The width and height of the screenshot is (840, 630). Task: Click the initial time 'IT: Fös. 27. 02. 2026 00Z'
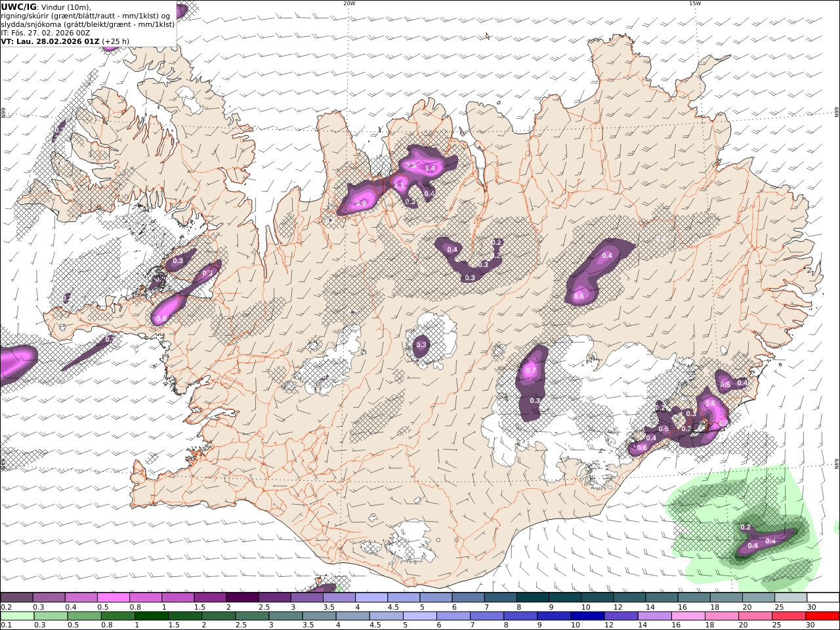pos(46,33)
